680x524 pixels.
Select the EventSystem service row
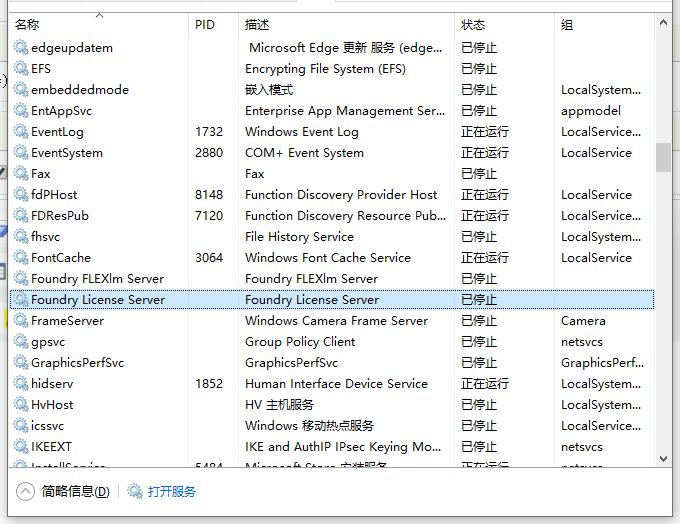pos(67,153)
